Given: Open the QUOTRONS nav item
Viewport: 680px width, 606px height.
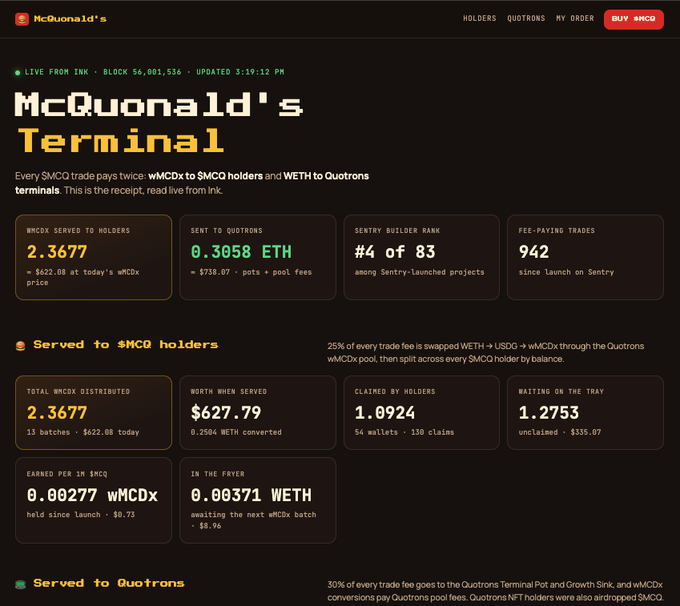Looking at the screenshot, I should tap(526, 19).
